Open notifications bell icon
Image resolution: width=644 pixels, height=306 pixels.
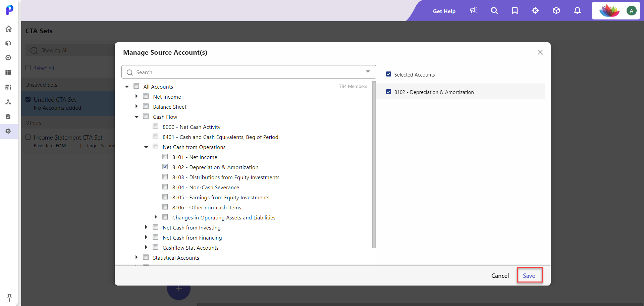(x=577, y=10)
